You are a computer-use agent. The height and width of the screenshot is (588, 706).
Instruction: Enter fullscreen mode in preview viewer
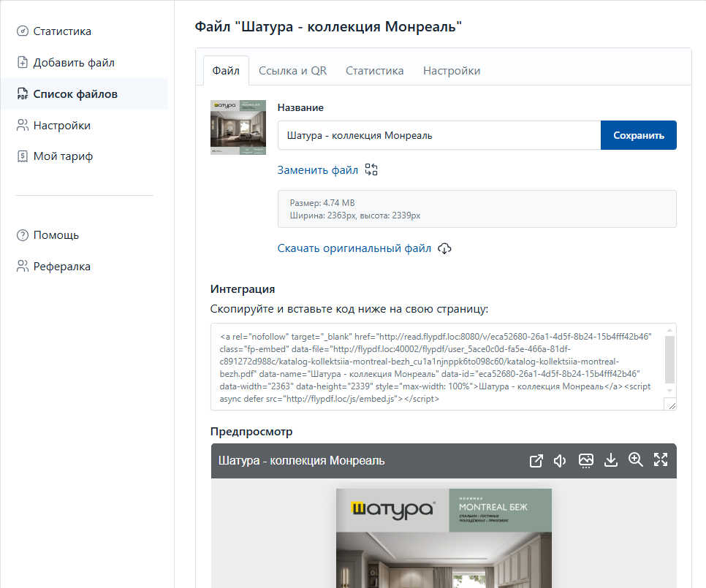[661, 459]
